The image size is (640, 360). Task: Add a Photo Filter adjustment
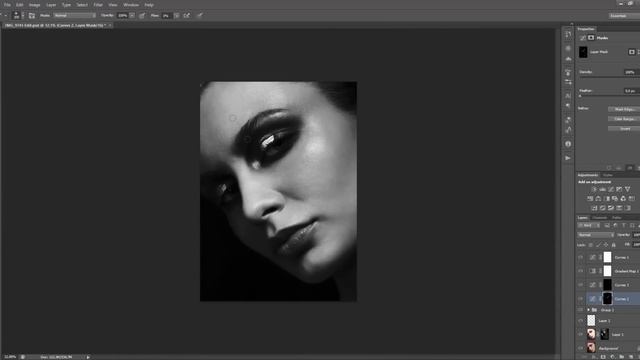tap(615, 199)
